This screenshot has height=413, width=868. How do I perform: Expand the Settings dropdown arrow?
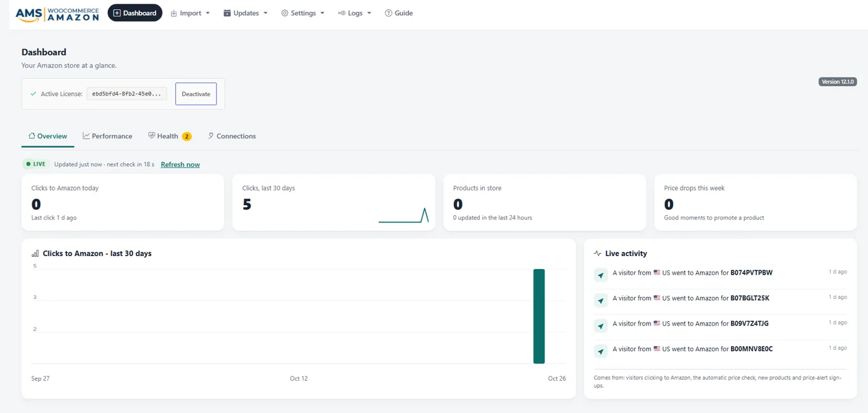322,13
